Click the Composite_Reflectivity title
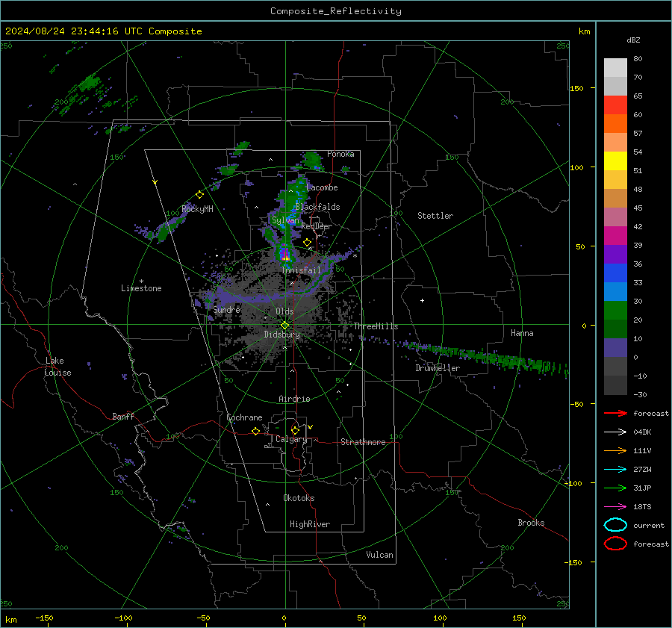 [x=335, y=11]
